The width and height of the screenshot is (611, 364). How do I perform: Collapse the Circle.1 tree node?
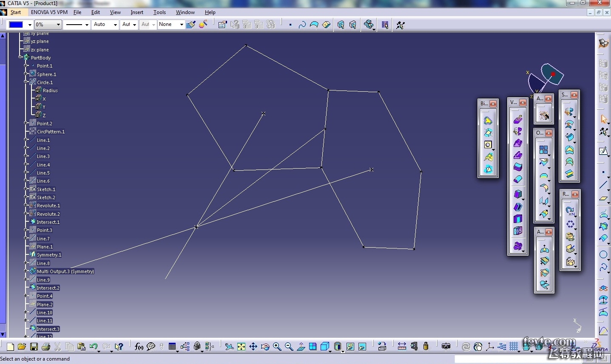26,82
